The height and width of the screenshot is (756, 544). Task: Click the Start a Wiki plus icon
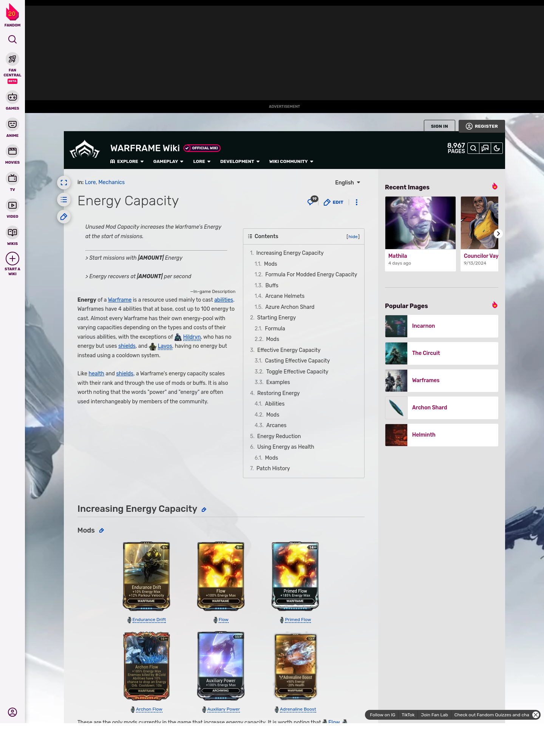click(x=12, y=259)
